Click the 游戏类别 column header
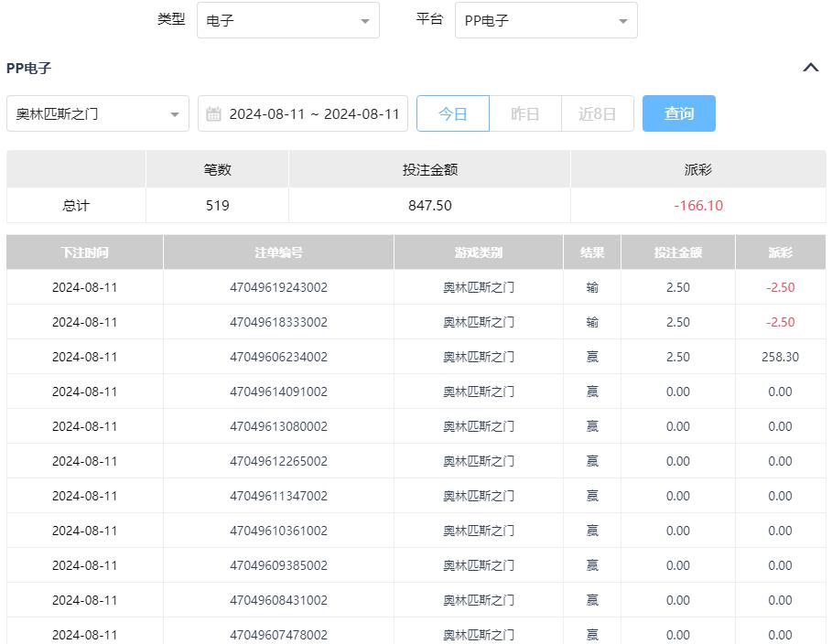Image resolution: width=832 pixels, height=644 pixels. pyautogui.click(x=478, y=252)
